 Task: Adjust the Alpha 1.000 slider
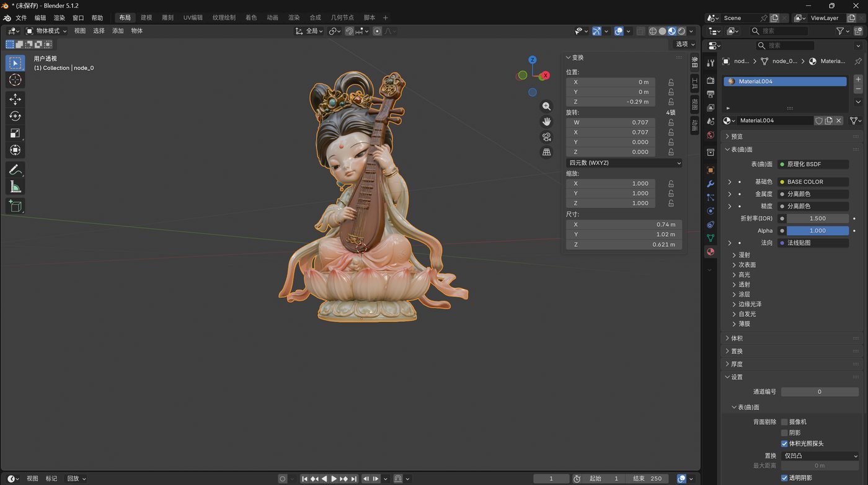tap(818, 231)
